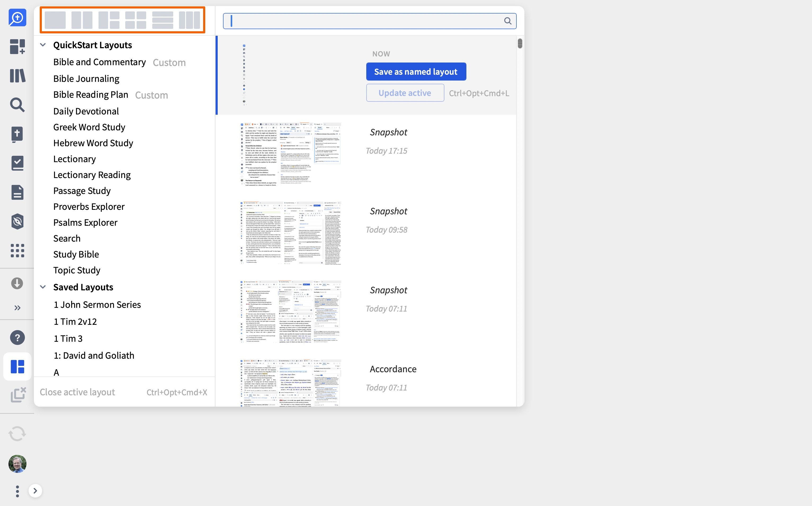
Task: Open the Logos search assistant icon
Action: pos(17,17)
